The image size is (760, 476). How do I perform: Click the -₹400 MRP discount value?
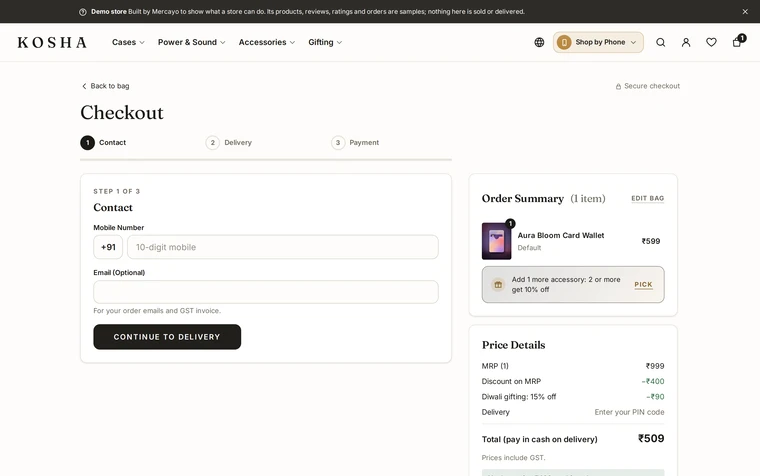(653, 381)
